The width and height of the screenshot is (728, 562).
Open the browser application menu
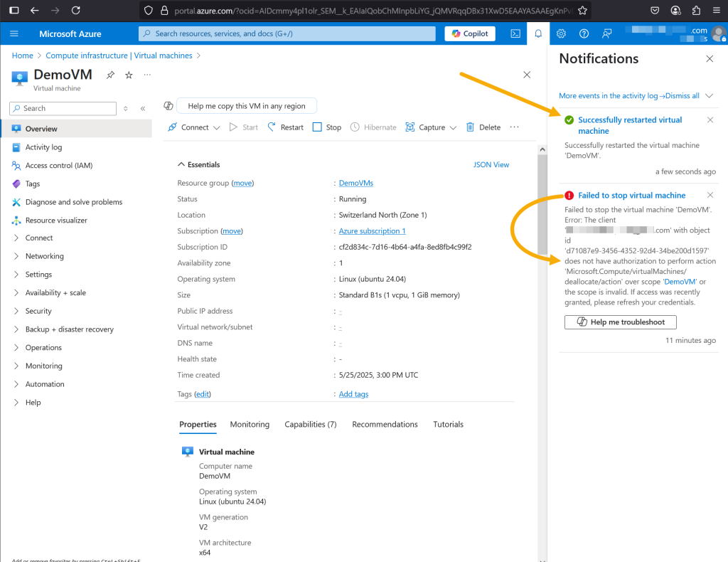coord(717,10)
